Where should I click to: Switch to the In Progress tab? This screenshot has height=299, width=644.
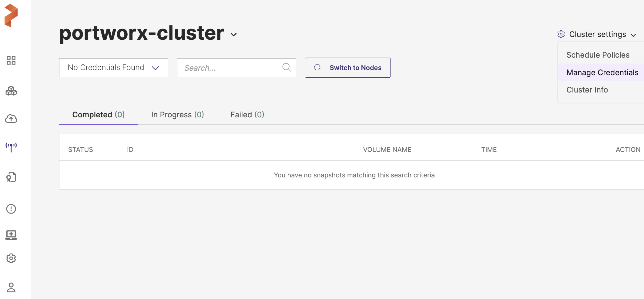click(177, 115)
